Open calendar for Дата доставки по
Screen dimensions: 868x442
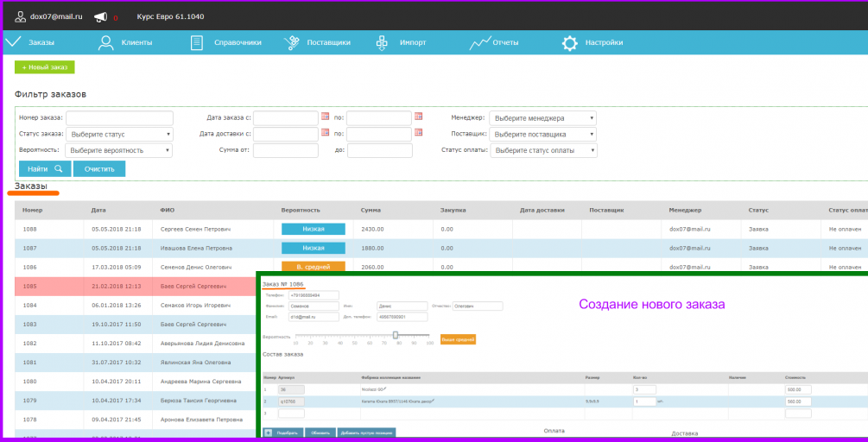point(419,133)
